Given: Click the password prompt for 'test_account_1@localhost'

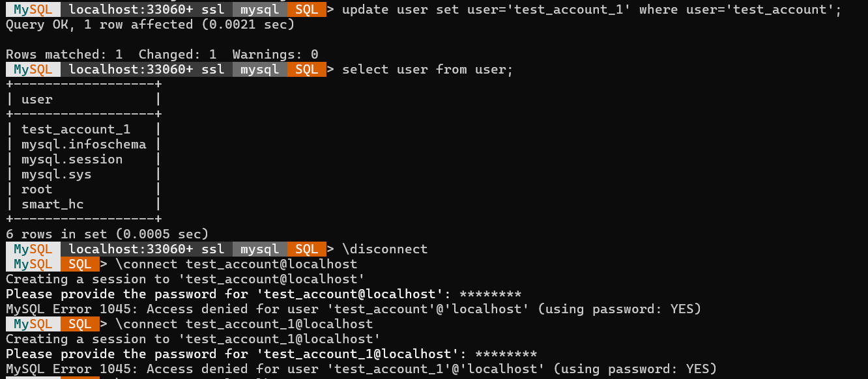Looking at the screenshot, I should tap(271, 354).
